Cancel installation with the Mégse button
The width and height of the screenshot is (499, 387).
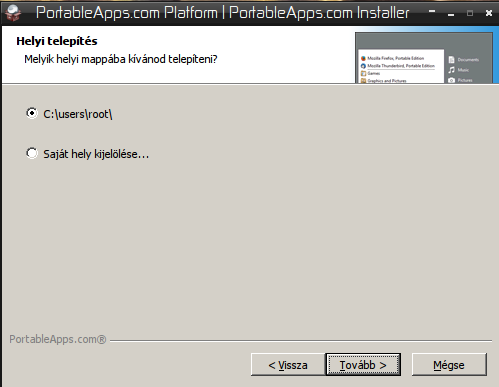449,365
